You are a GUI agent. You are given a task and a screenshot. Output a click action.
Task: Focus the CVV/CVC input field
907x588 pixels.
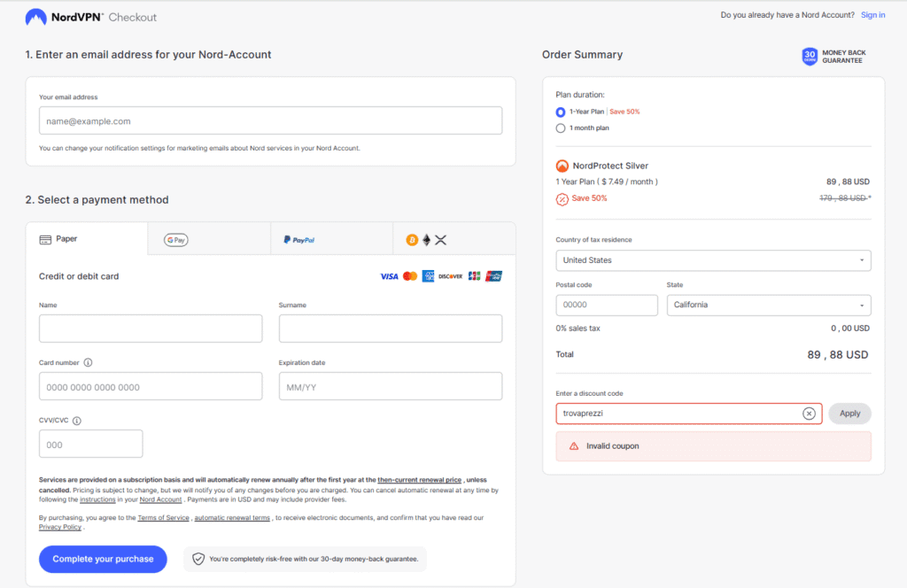91,444
